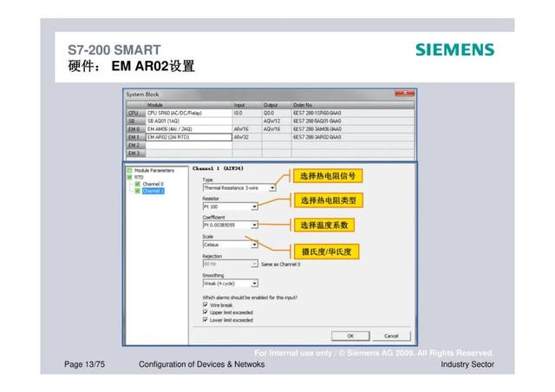This screenshot has height=392, width=555.
Task: Open the Scale dropdown showing Celsius
Action: point(230,245)
